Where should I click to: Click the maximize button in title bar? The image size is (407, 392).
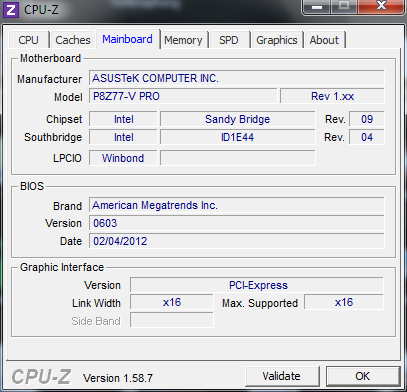(x=344, y=6)
